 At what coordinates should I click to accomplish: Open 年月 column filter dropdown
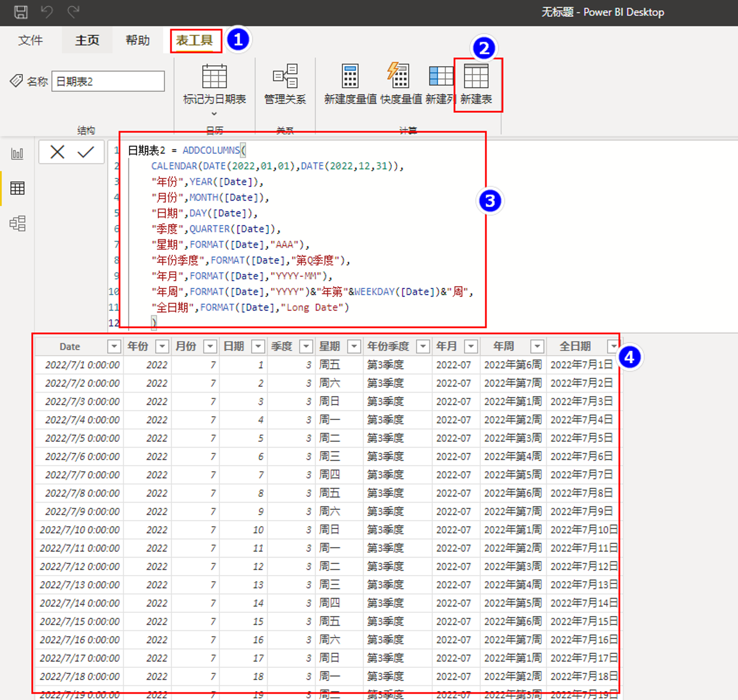(471, 346)
